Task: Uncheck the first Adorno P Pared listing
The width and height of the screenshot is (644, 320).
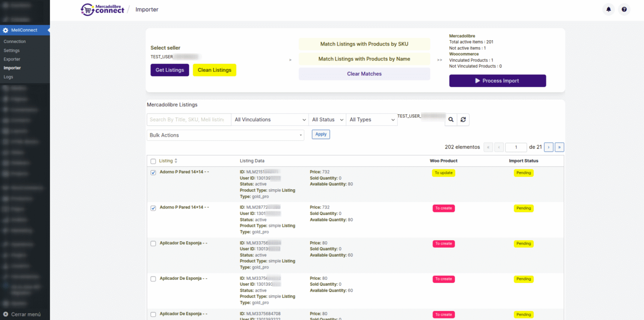Action: [153, 172]
